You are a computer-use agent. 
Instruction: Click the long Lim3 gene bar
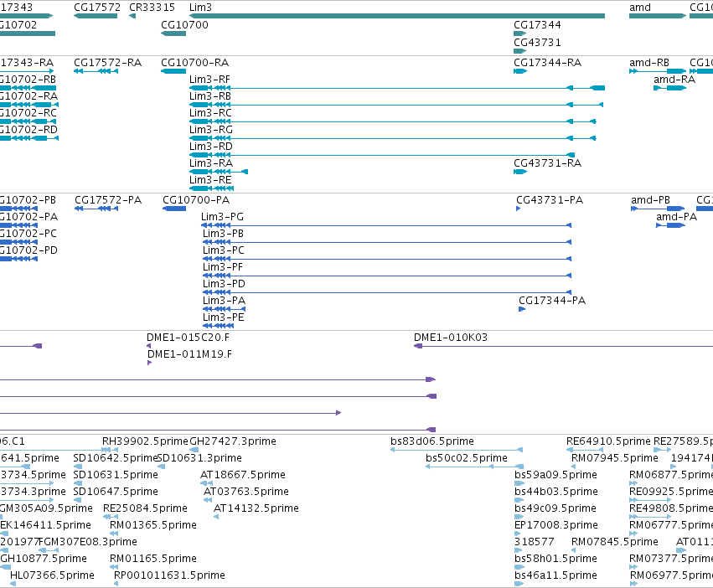click(x=397, y=16)
